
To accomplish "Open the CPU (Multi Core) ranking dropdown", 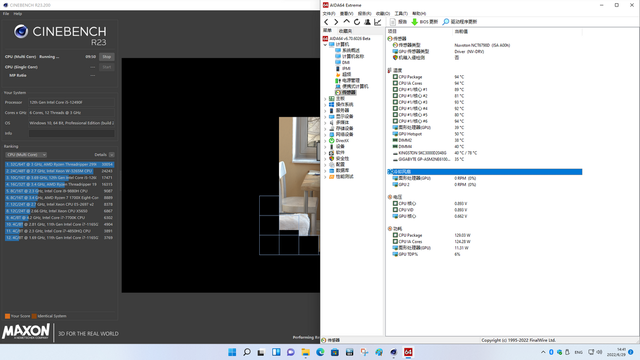I will [26, 155].
